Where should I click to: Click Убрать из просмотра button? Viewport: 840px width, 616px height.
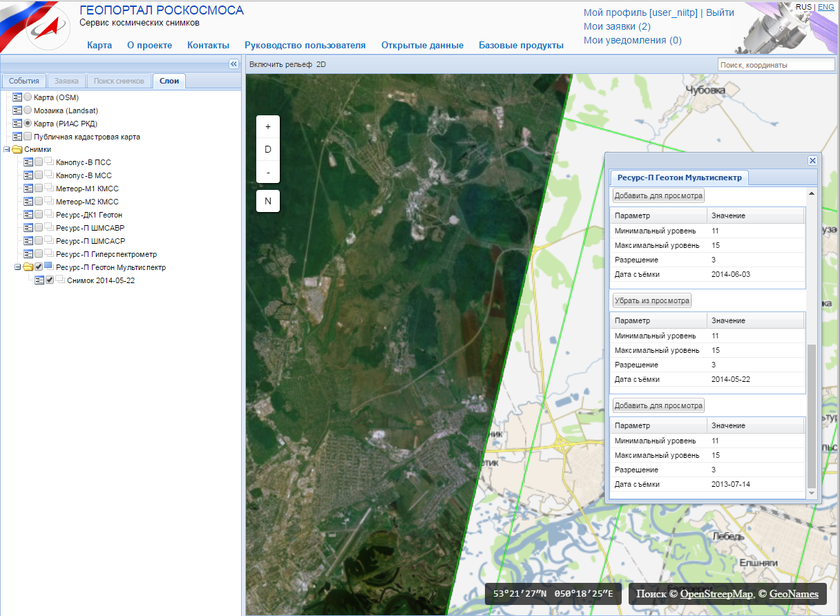coord(651,300)
